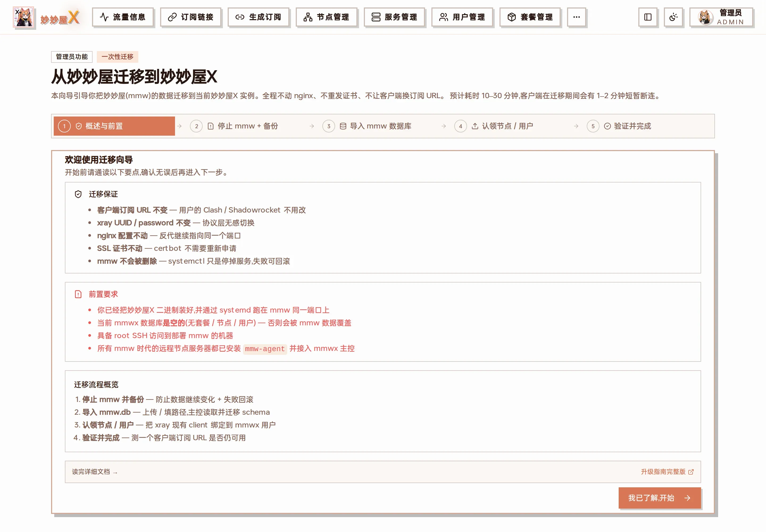Click the 迁移流程概览 heading
766x532 pixels.
tap(96, 385)
